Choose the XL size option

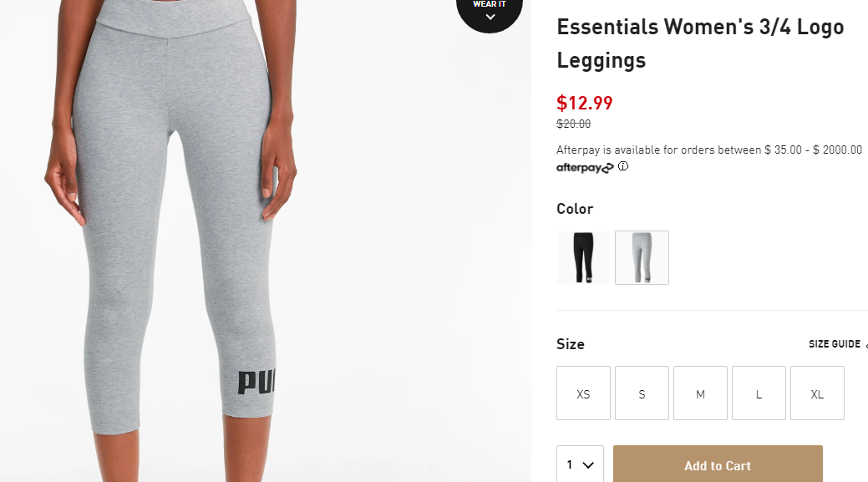(x=818, y=393)
